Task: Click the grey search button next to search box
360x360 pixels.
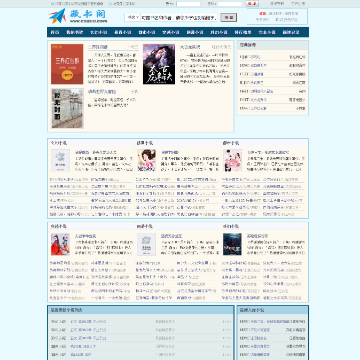Action: pos(228,17)
